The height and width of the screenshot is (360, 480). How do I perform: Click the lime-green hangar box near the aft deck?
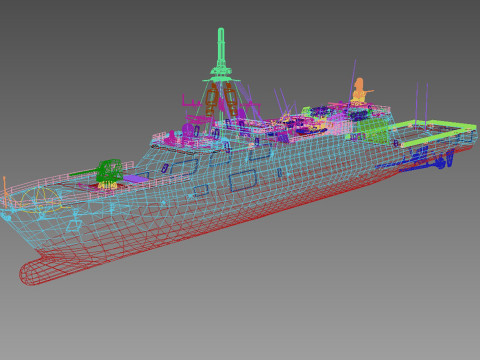click(372, 131)
